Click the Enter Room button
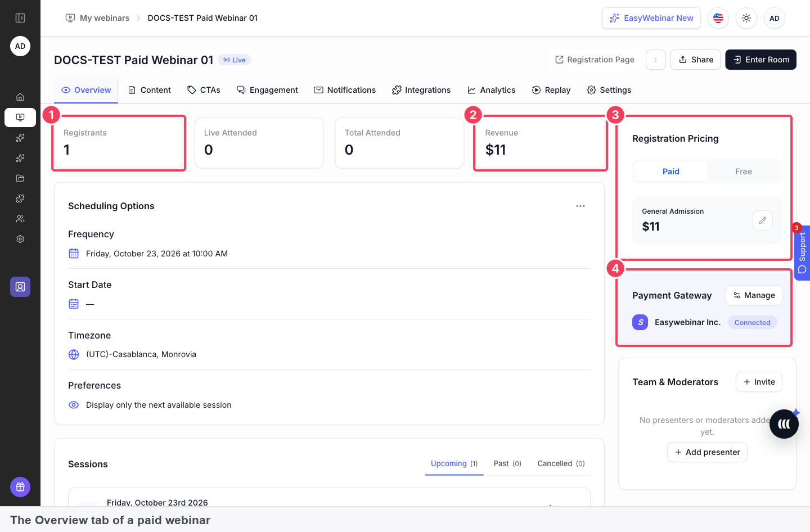This screenshot has width=810, height=532. coord(760,60)
